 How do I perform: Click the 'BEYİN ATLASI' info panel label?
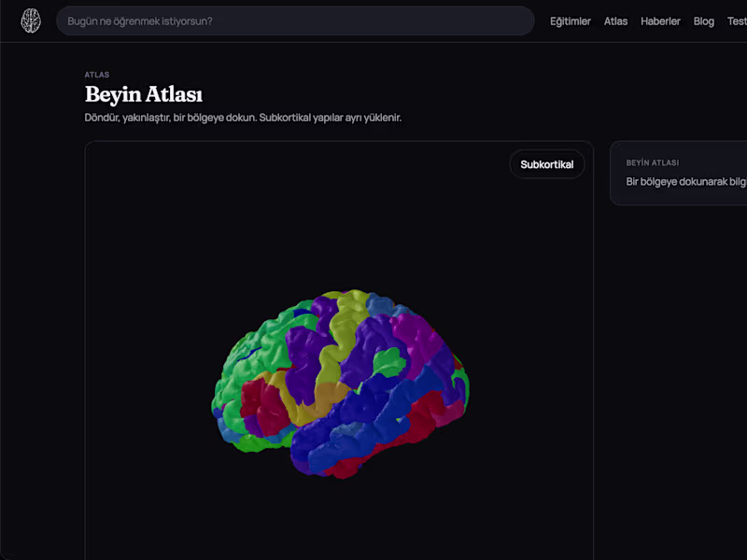click(652, 162)
